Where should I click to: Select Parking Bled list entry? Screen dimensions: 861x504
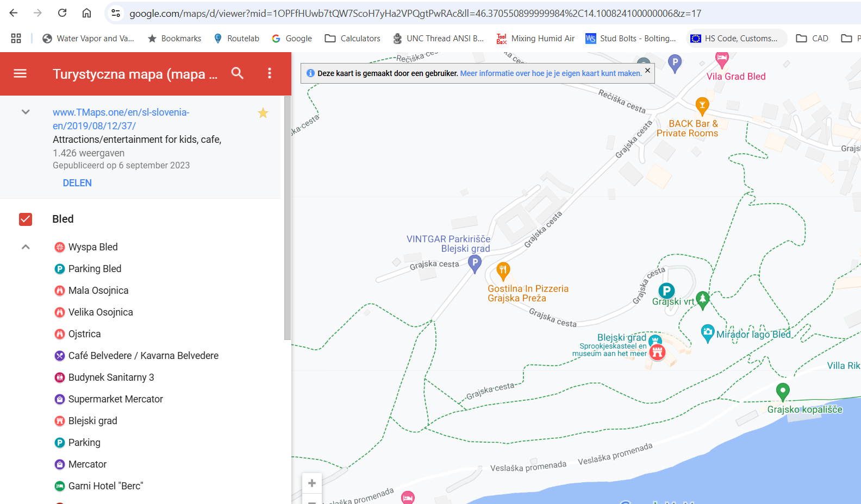pos(95,269)
